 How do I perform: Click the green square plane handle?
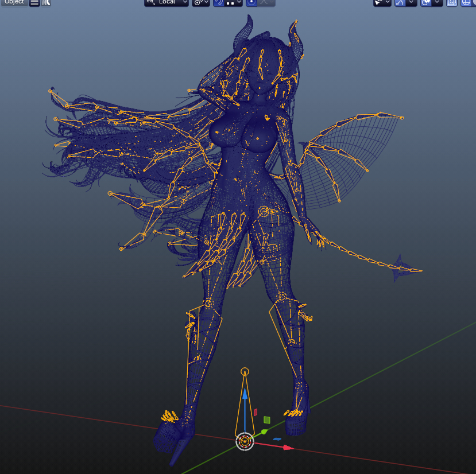point(267,420)
